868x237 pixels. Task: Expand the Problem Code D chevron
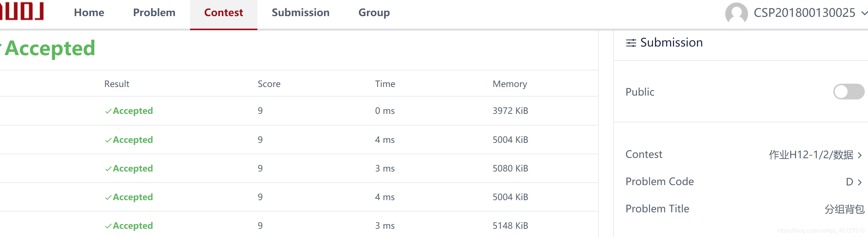(x=859, y=182)
